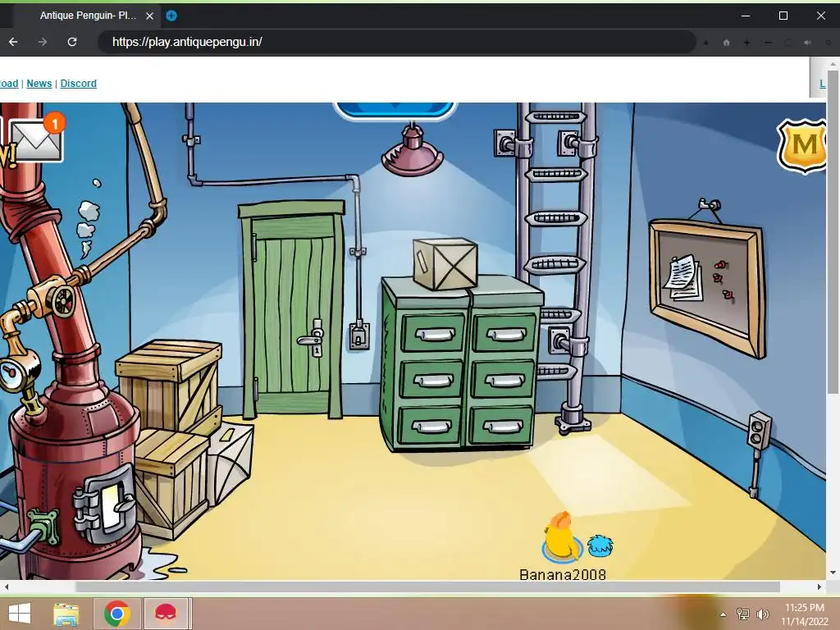Click the home icon in the toolbar

tap(727, 43)
